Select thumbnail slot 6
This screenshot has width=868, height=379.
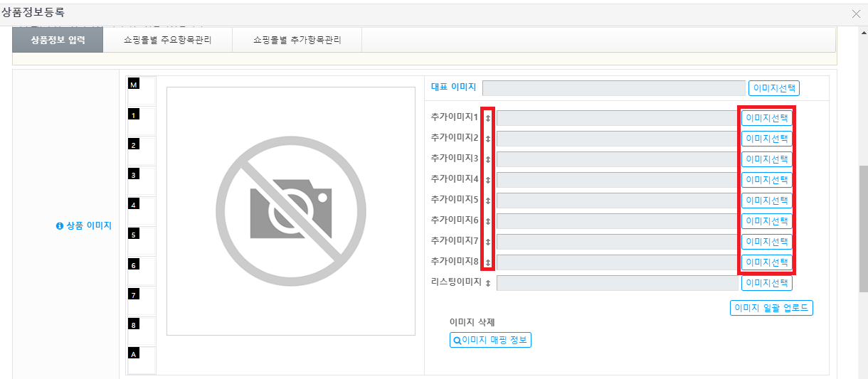(x=141, y=270)
